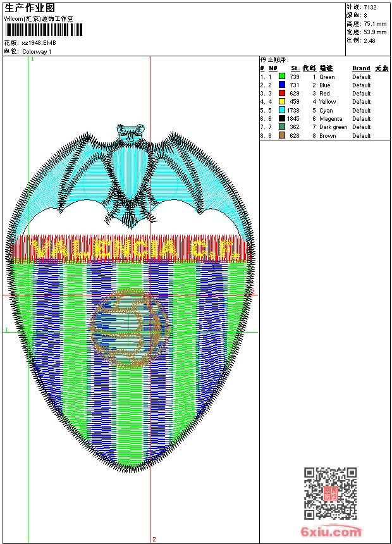Click the 'St.' column header
The image size is (392, 544).
coord(295,68)
